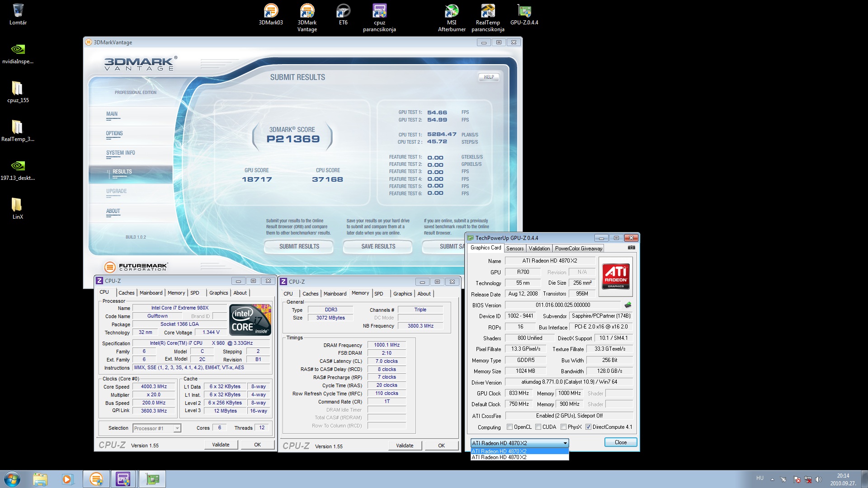Click the CPU-Z taskbar button
868x488 pixels.
click(123, 479)
